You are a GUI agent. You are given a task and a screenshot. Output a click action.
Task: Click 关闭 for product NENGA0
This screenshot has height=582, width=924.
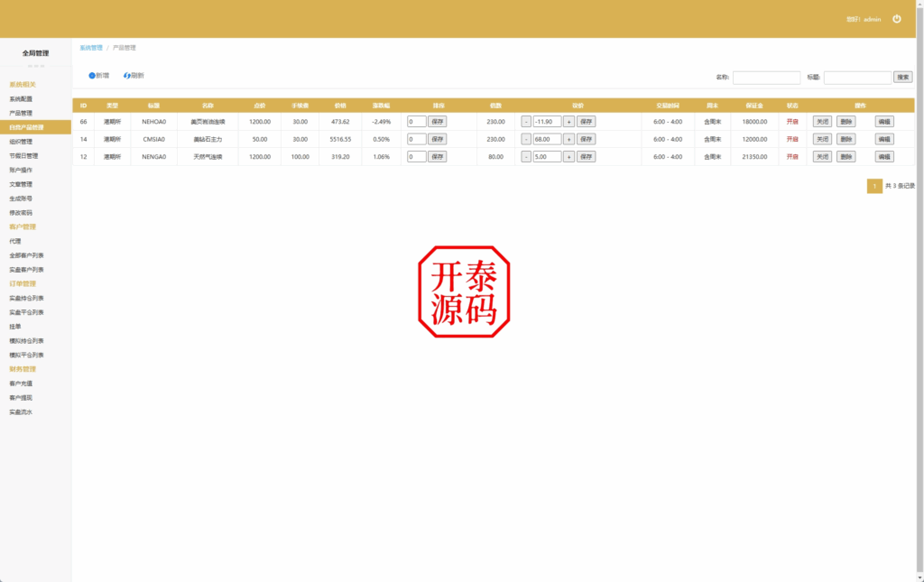[822, 157]
